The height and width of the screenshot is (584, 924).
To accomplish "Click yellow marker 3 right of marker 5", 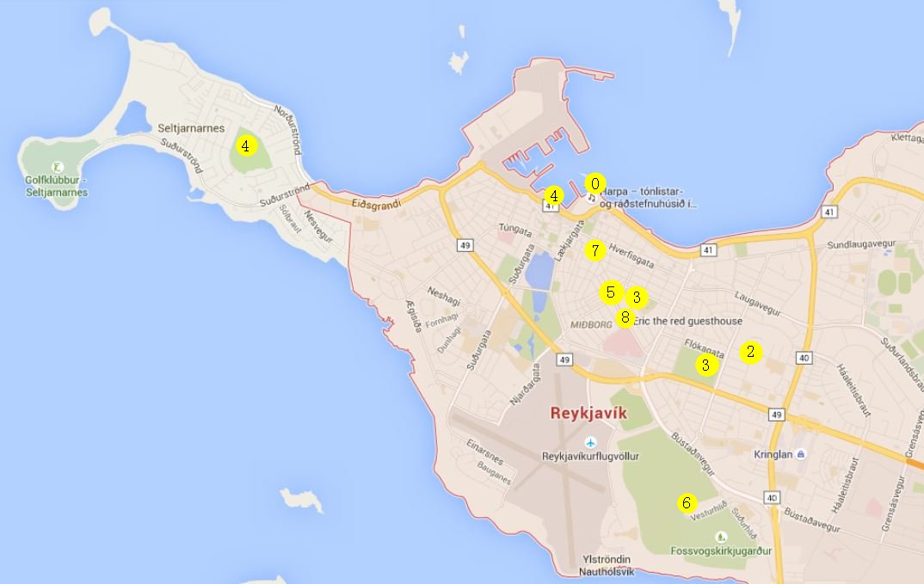I will (x=636, y=298).
